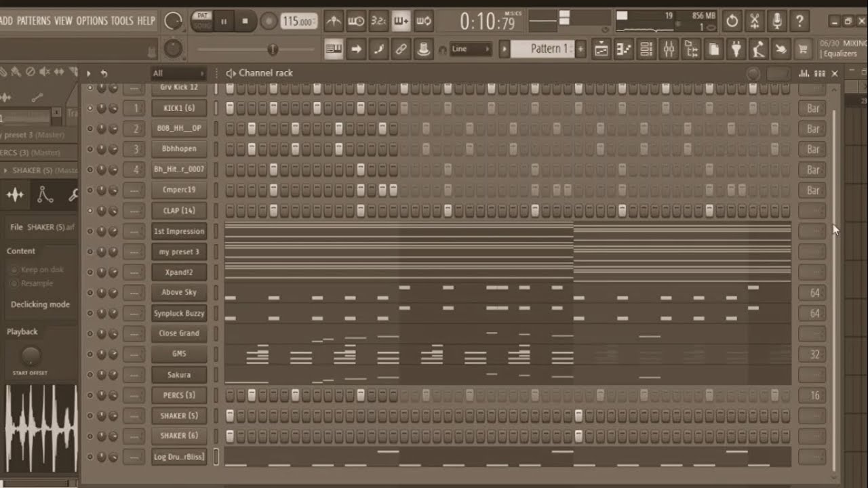The height and width of the screenshot is (488, 868).
Task: Select the Close Grand channel button
Action: (x=179, y=333)
